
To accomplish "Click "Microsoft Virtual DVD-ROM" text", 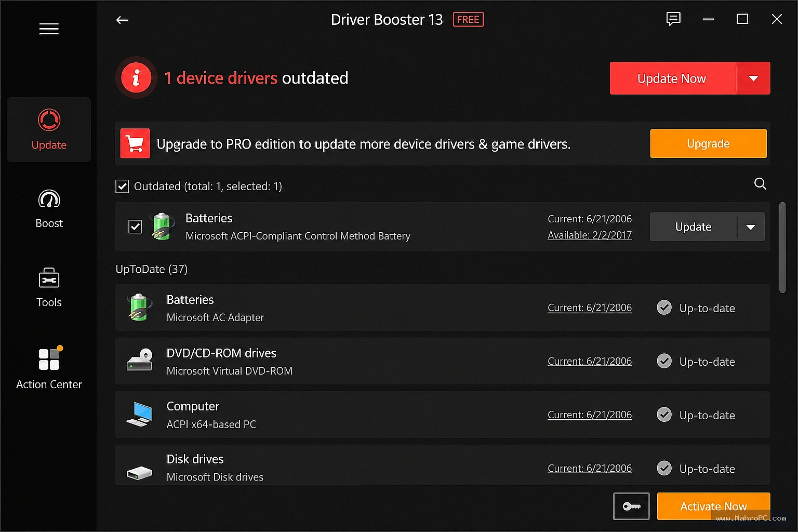I will [230, 371].
